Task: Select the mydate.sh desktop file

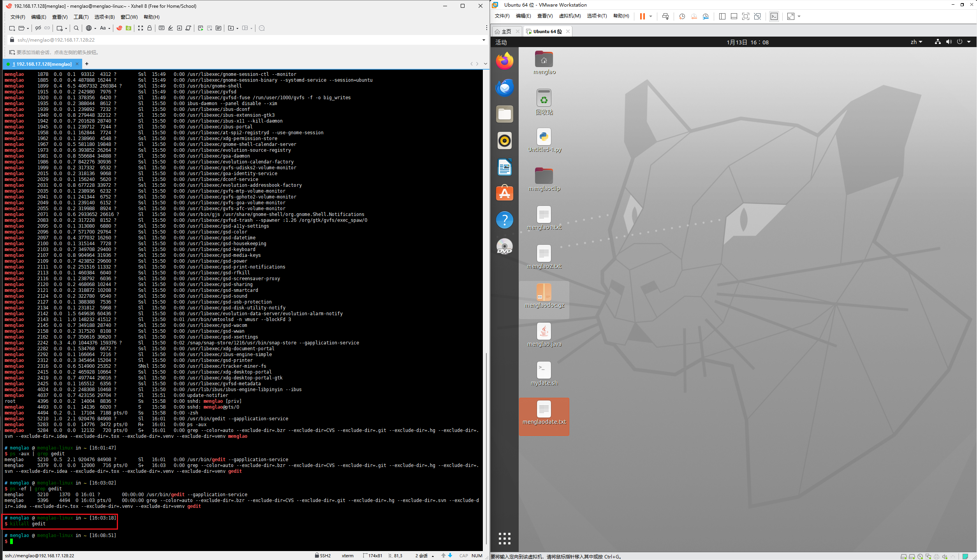Action: tap(544, 375)
